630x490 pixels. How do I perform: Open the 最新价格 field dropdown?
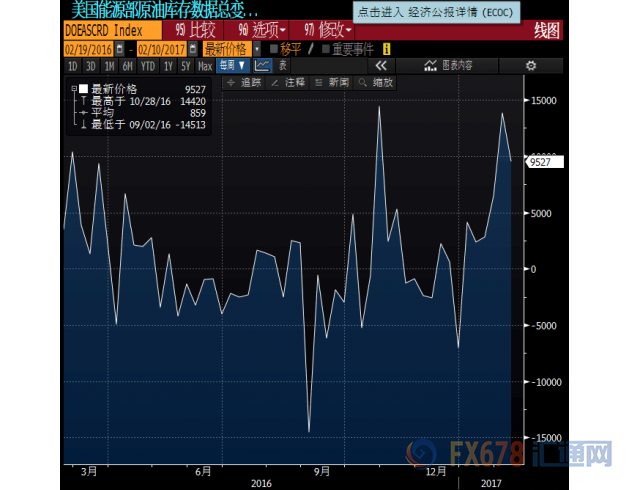pos(257,48)
